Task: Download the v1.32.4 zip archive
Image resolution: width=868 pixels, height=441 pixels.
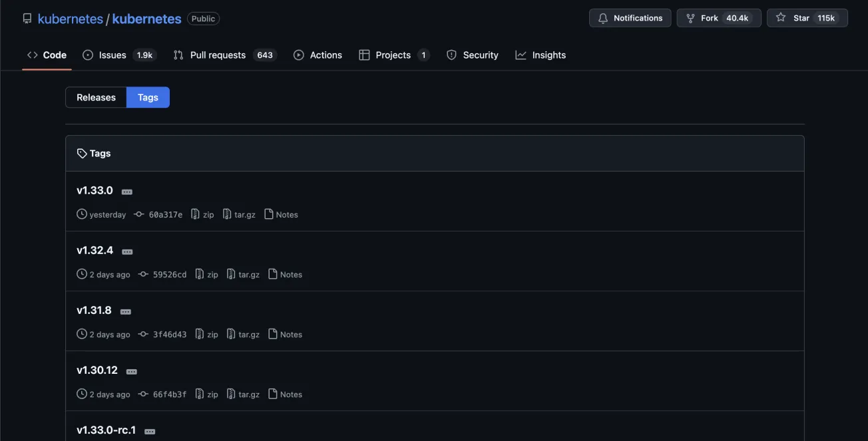Action: [x=206, y=275]
